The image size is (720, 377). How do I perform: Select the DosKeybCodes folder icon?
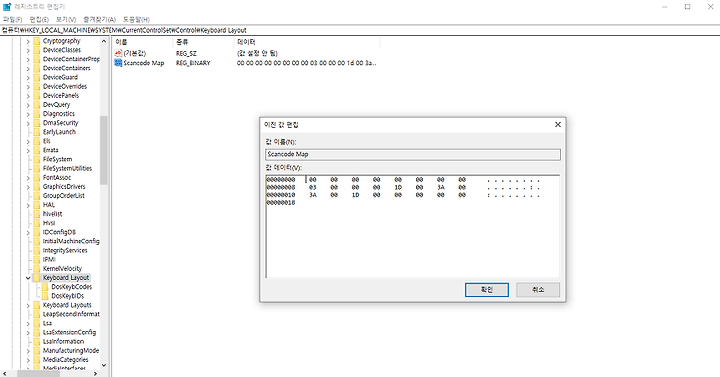(x=45, y=287)
